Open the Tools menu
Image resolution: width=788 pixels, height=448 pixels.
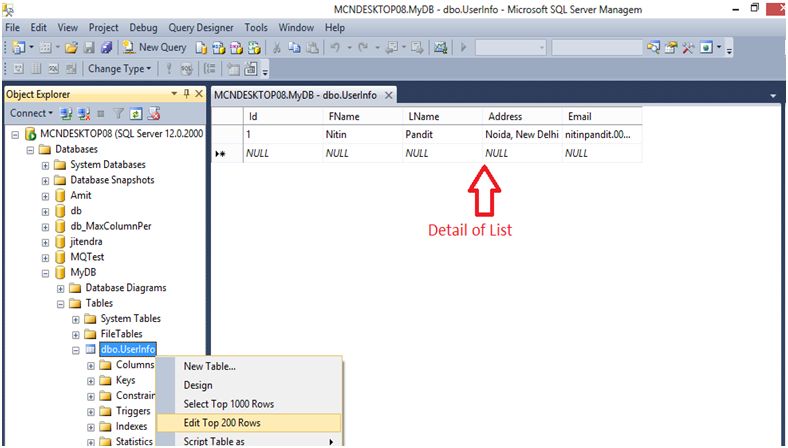coord(256,28)
